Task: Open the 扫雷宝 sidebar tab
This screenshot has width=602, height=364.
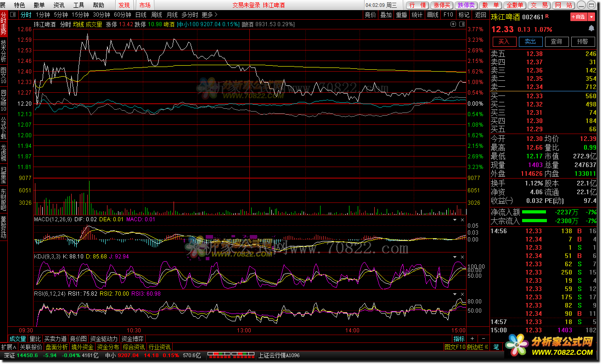Action: click(4, 174)
